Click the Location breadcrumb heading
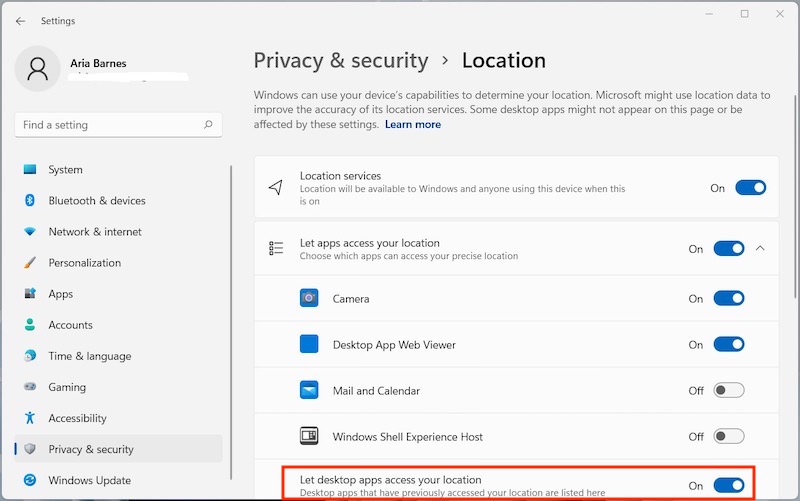The width and height of the screenshot is (800, 501). [504, 60]
